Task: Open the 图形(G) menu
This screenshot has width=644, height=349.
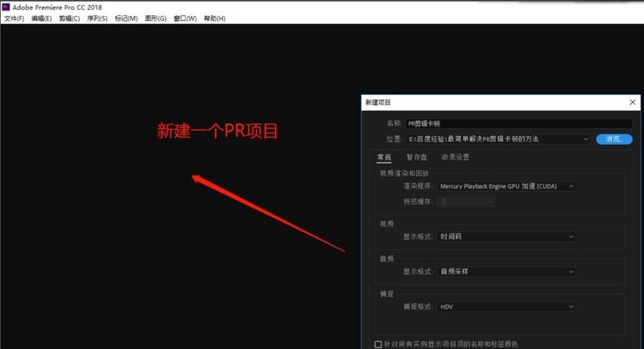Action: (155, 18)
